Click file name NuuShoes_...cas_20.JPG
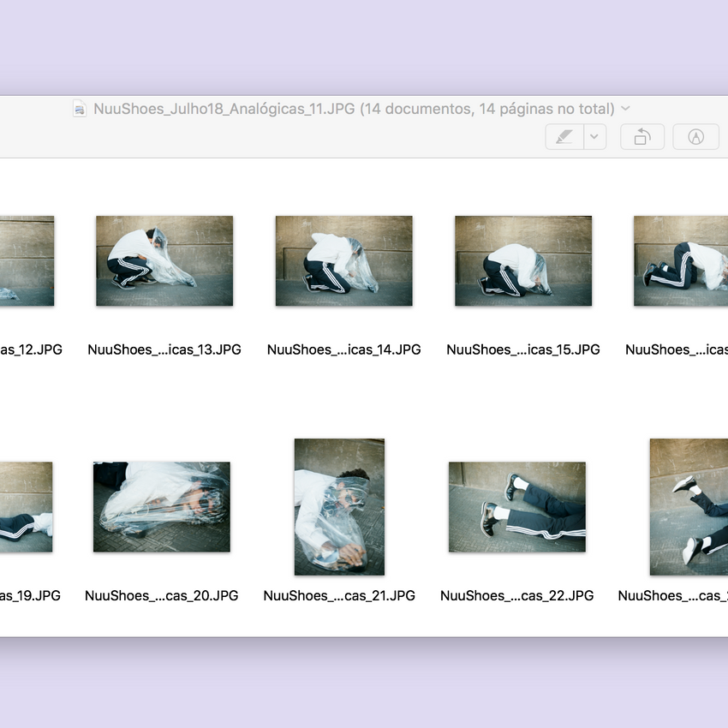 [162, 596]
